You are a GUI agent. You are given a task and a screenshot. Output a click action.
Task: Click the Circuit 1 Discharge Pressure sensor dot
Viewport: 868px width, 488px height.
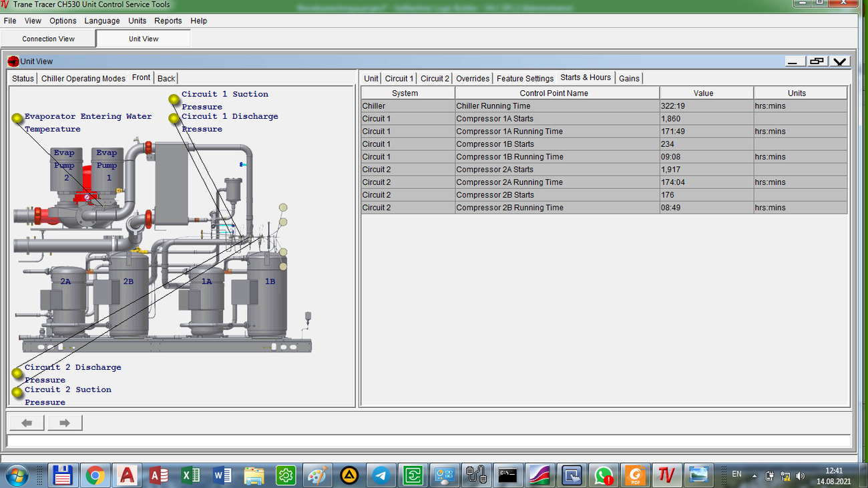pos(174,119)
